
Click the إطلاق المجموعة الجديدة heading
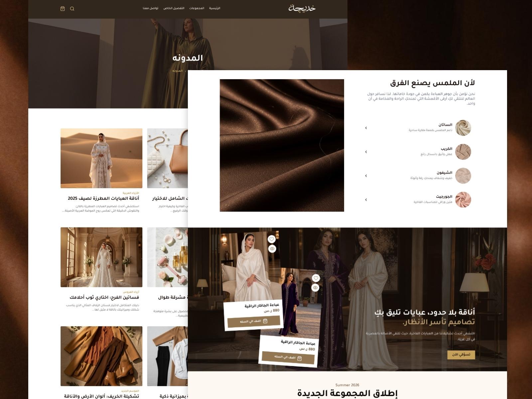[347, 394]
